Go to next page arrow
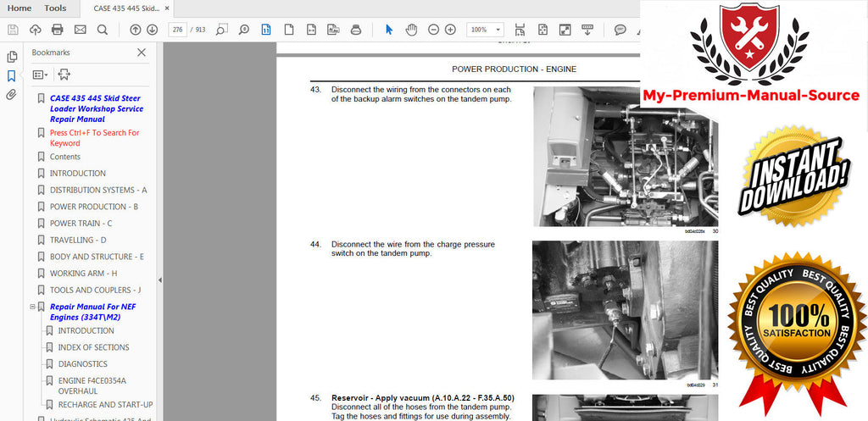Screen dimensions: 868x421 (x=153, y=30)
